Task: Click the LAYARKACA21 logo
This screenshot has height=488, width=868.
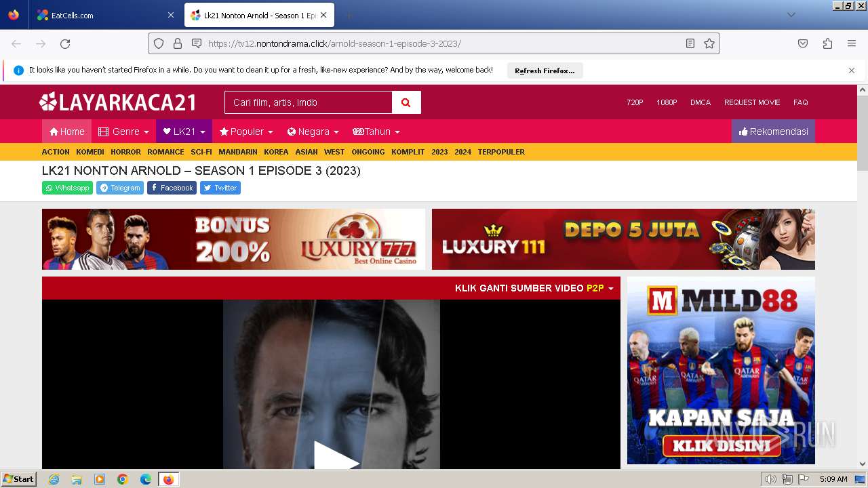Action: click(117, 102)
